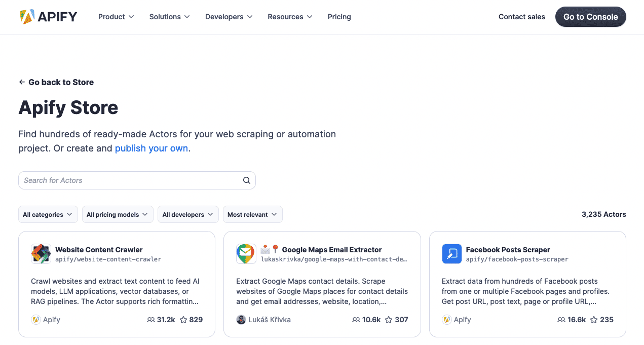Click the Apify logo in the header
Image resolution: width=644 pixels, height=345 pixels.
[48, 16]
